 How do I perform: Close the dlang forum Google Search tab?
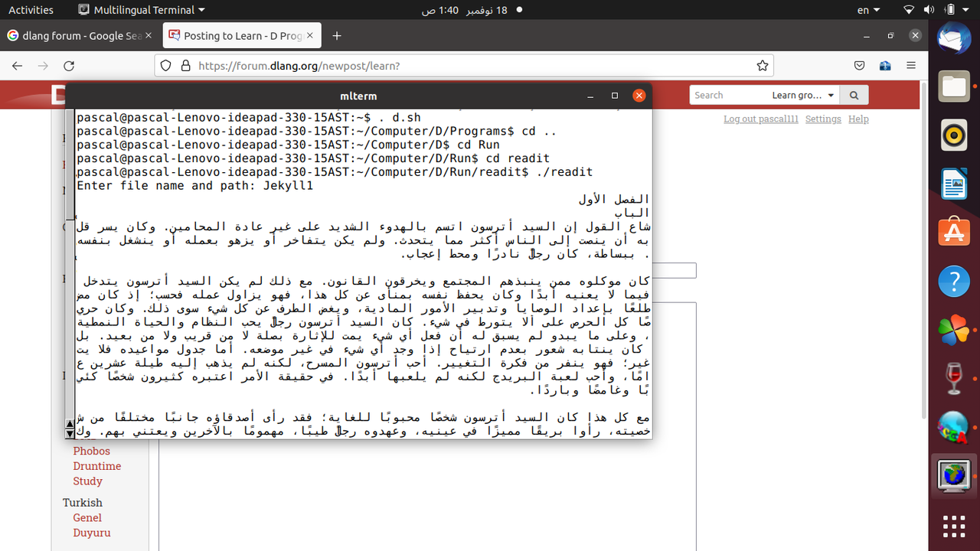point(148,36)
